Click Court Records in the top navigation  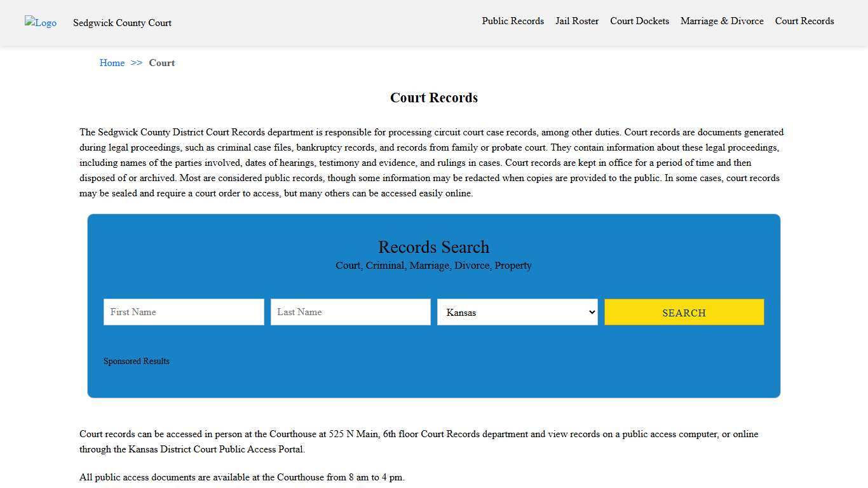point(804,21)
